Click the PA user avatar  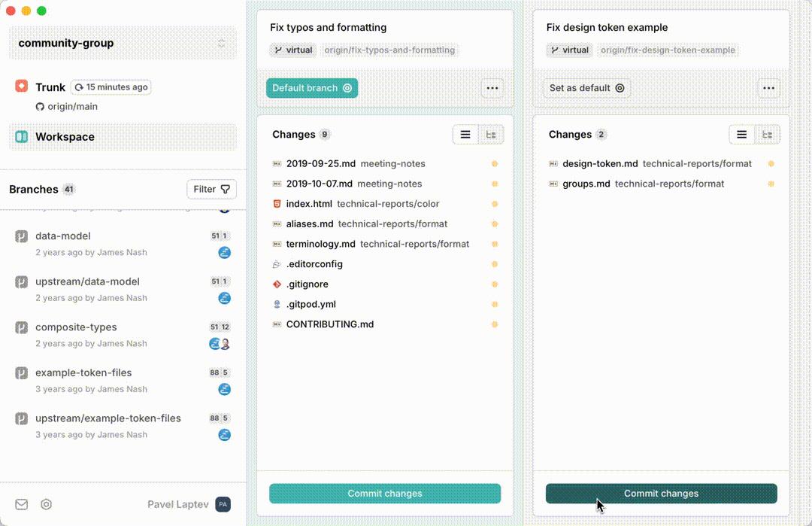pos(223,504)
